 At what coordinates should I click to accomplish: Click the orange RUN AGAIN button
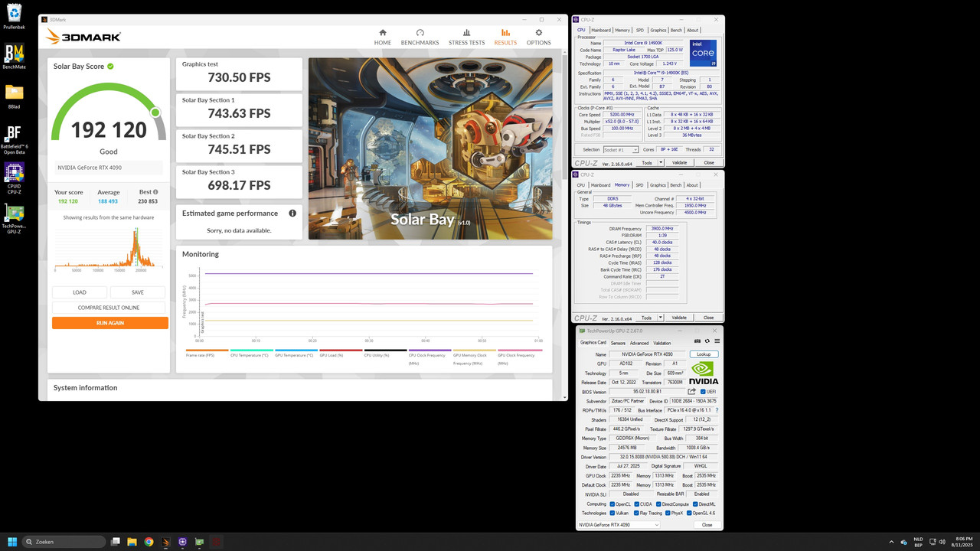(x=110, y=323)
